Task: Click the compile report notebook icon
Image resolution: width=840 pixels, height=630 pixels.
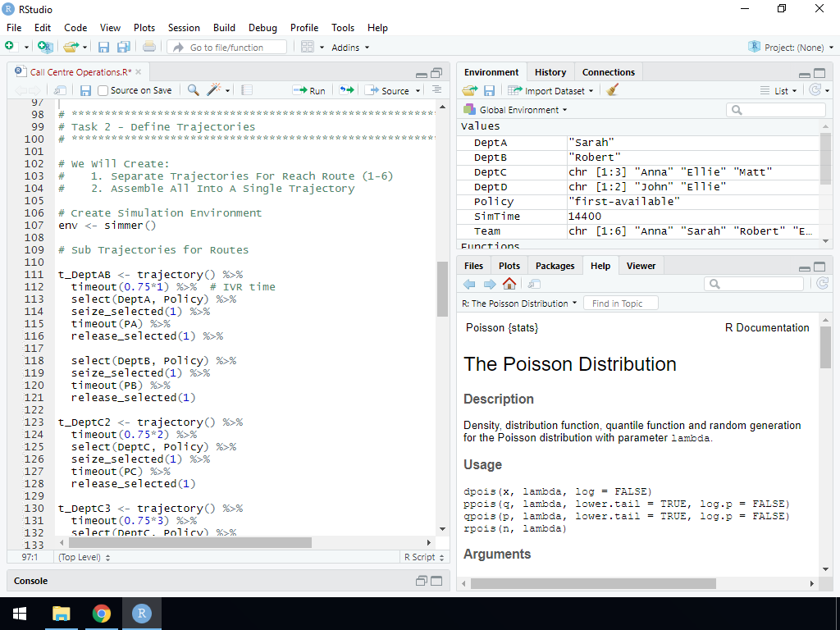Action: coord(247,90)
